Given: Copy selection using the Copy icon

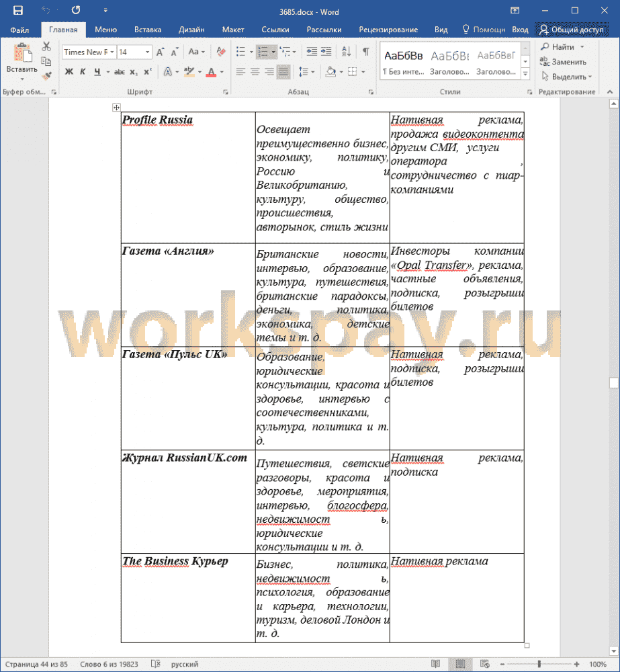Looking at the screenshot, I should tap(46, 61).
